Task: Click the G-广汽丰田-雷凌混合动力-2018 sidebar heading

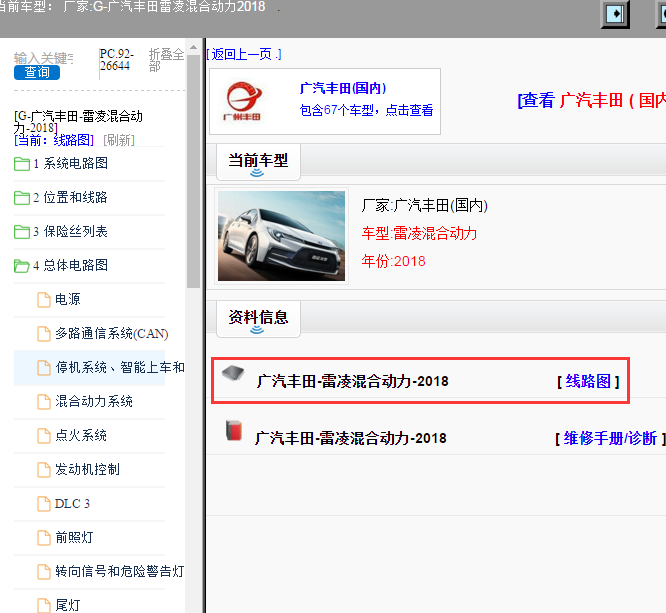Action: [78, 121]
